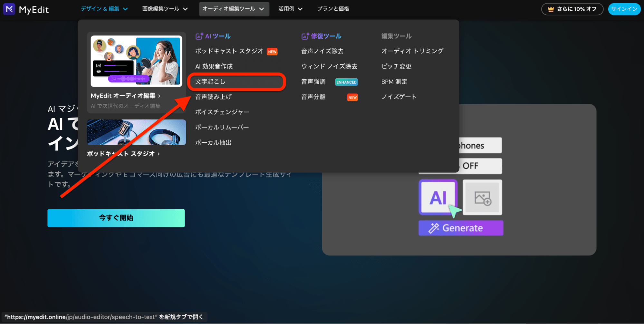The image size is (644, 324).
Task: Click the Generate button
Action: (461, 228)
